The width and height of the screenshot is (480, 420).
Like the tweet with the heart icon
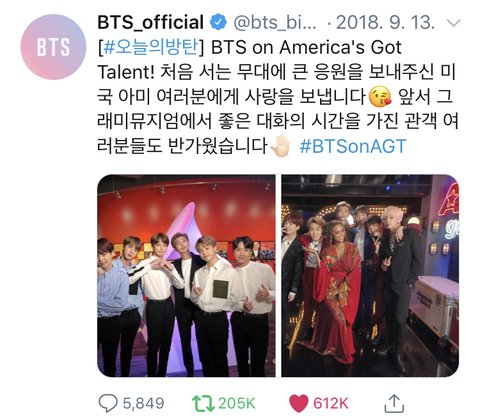point(298,404)
